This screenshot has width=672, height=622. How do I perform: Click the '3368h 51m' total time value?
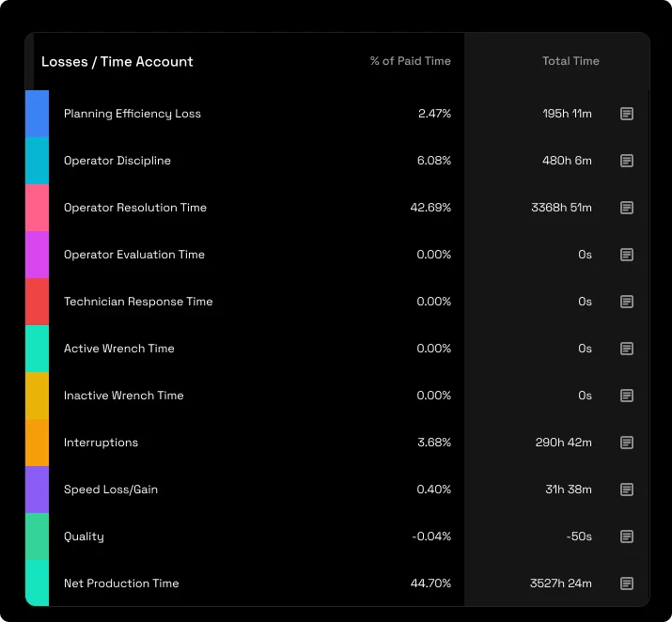(x=561, y=208)
